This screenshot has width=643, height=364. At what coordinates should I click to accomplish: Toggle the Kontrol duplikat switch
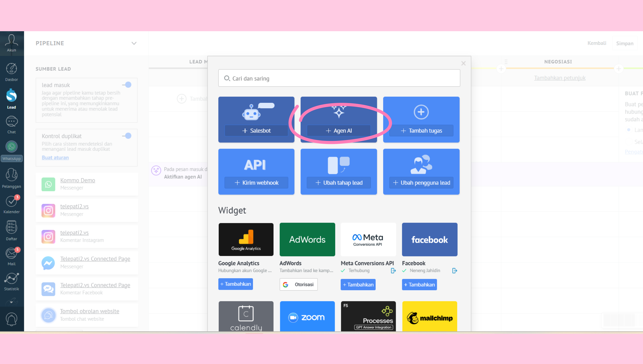click(127, 136)
